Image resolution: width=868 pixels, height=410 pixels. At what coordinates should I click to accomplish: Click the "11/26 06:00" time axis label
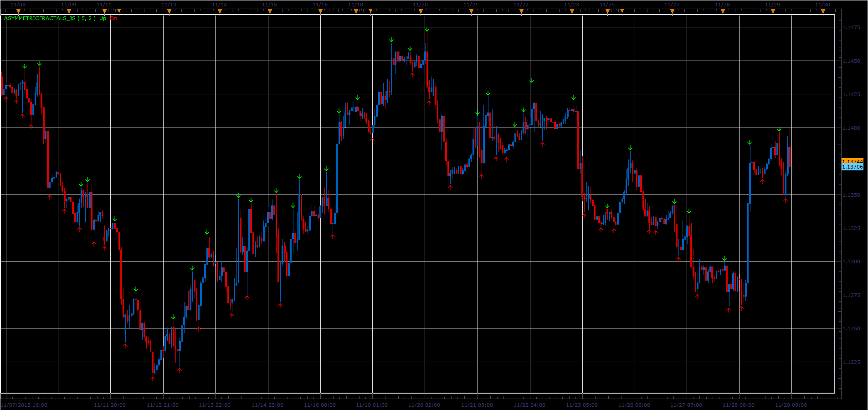634,405
